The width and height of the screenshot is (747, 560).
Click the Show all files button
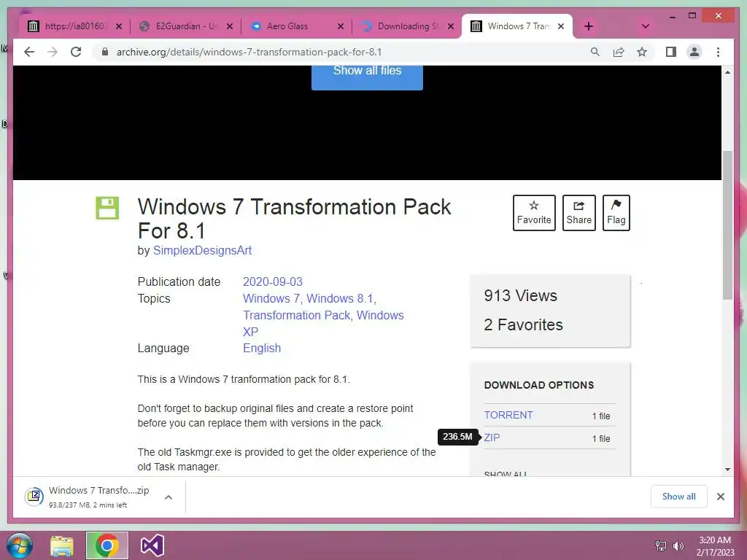click(x=367, y=77)
